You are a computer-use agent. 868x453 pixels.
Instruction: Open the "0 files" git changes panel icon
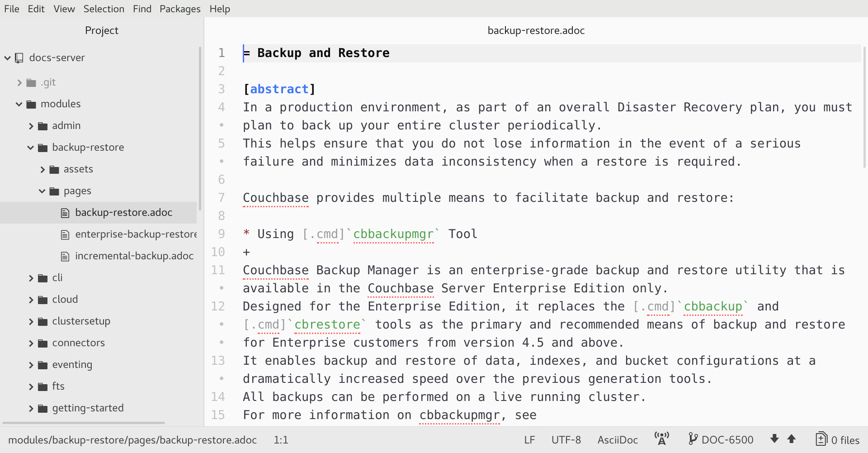(x=821, y=439)
